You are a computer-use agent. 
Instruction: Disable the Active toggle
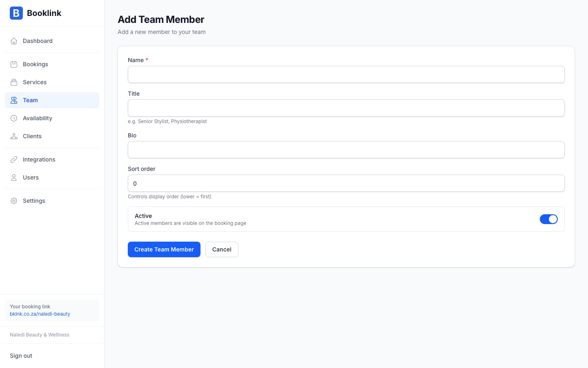point(549,219)
